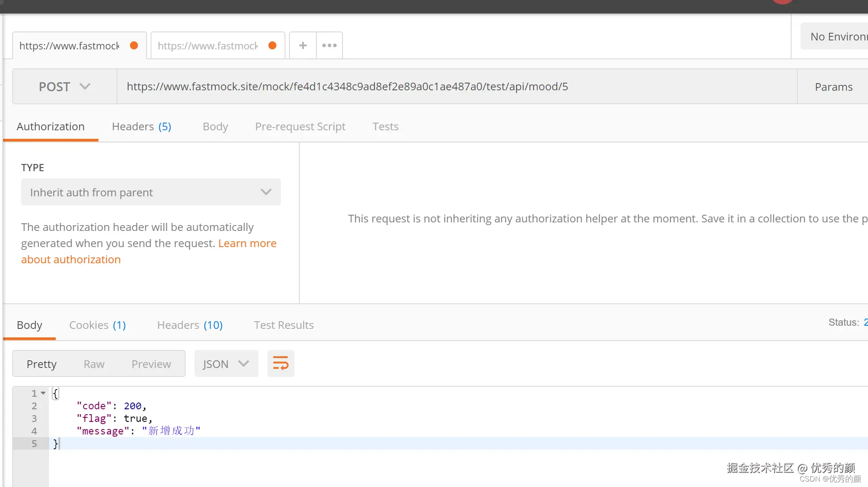This screenshot has width=868, height=487.
Task: Open the POST method dropdown
Action: pyautogui.click(x=65, y=87)
